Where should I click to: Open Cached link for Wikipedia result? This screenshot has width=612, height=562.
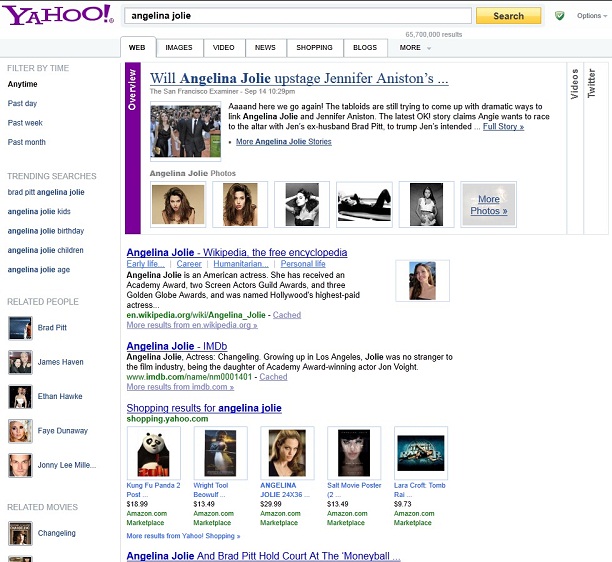[x=287, y=315]
